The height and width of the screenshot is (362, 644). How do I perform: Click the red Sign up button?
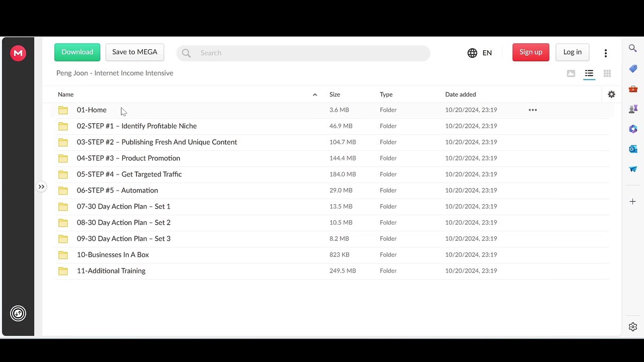coord(531,52)
